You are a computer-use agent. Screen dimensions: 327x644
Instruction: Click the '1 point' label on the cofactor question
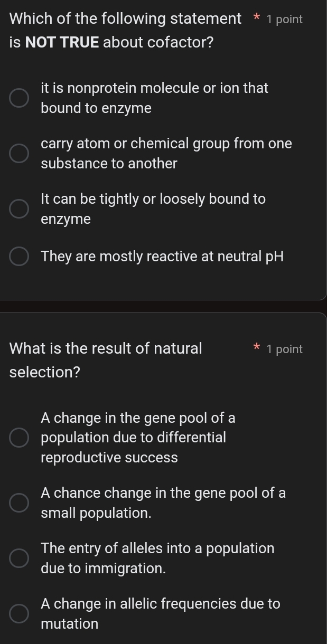(x=285, y=19)
